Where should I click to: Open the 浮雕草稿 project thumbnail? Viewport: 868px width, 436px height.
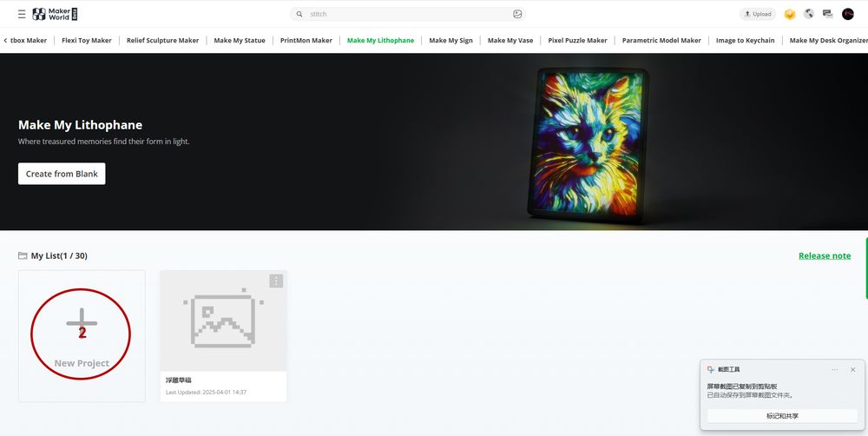[x=223, y=320]
